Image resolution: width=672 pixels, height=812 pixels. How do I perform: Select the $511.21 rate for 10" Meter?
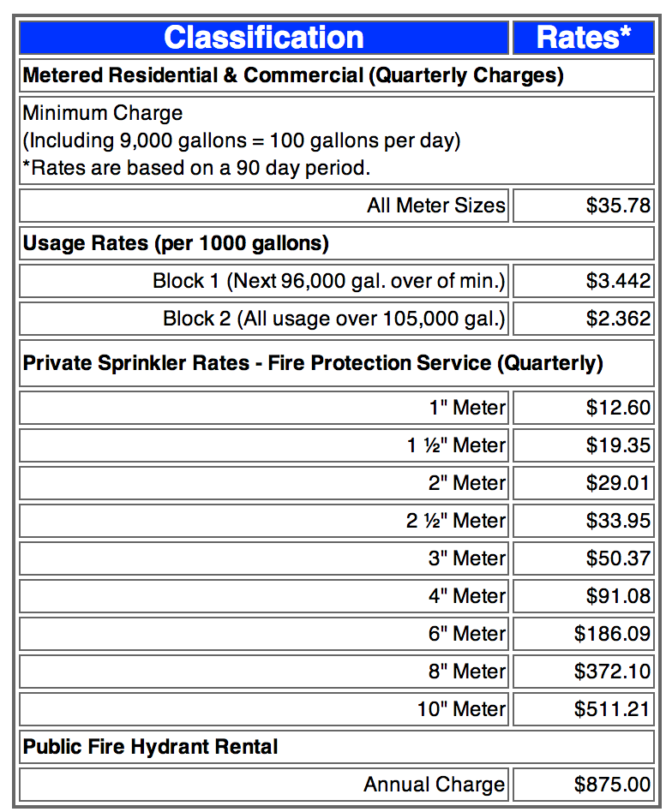click(613, 709)
